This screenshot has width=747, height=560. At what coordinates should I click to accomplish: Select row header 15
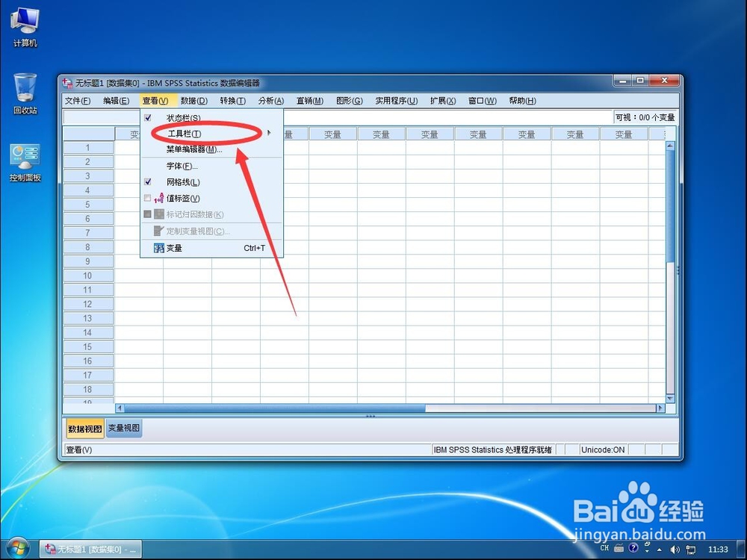click(88, 346)
